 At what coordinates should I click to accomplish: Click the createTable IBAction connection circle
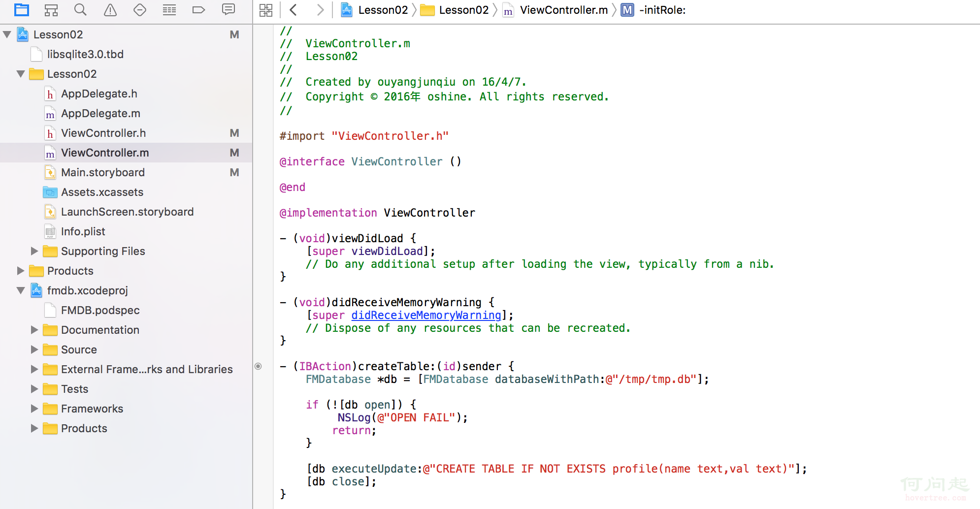click(x=258, y=366)
